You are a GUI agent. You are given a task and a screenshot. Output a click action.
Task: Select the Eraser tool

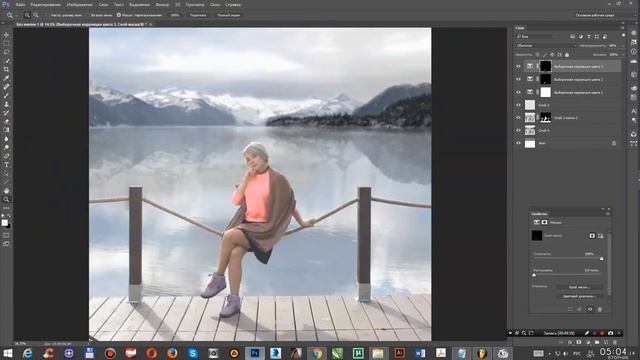6,122
